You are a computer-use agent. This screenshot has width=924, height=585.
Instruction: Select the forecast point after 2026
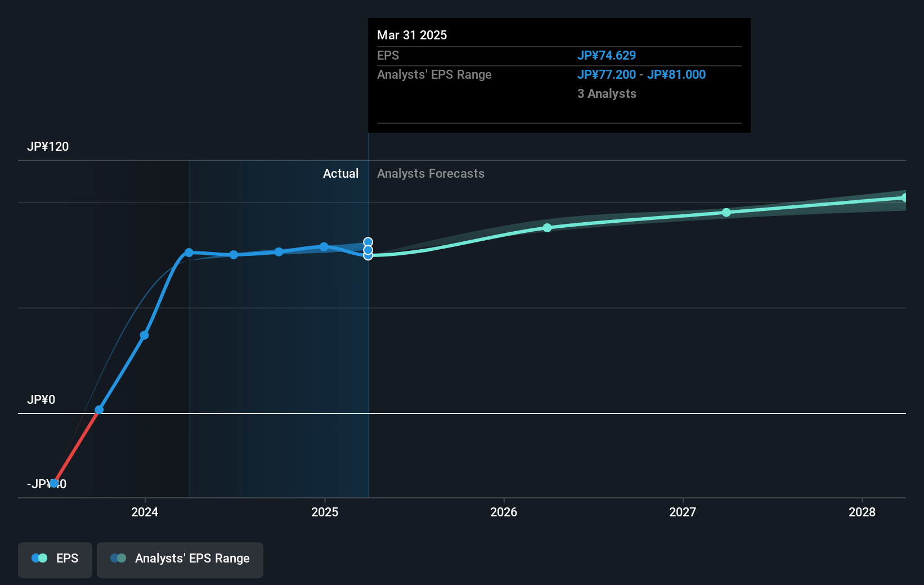[x=547, y=228]
